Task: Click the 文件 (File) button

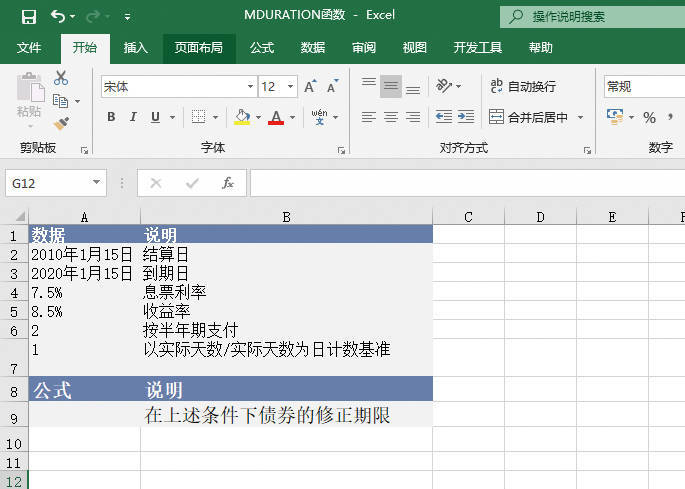Action: point(29,48)
